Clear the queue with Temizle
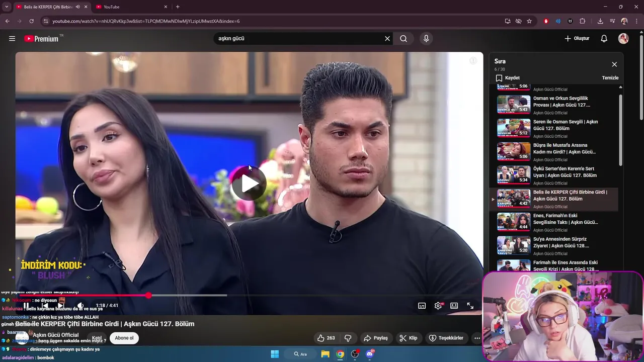644x362 pixels. point(610,78)
